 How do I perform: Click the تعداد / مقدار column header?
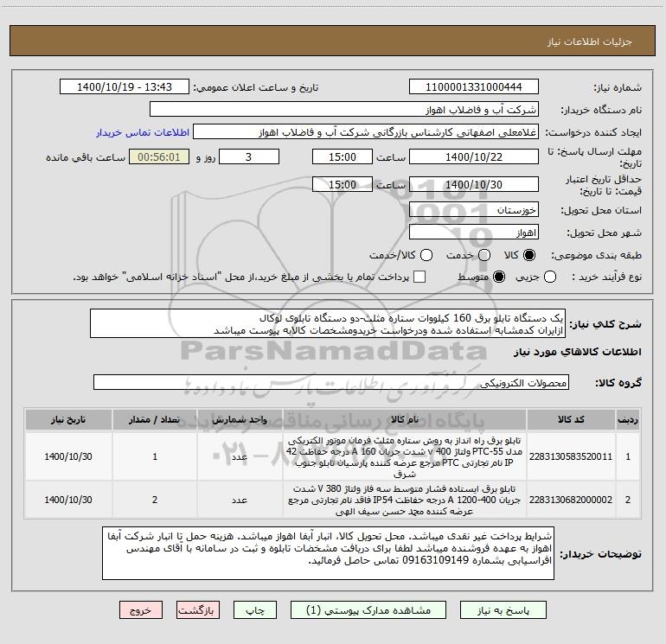point(155,419)
